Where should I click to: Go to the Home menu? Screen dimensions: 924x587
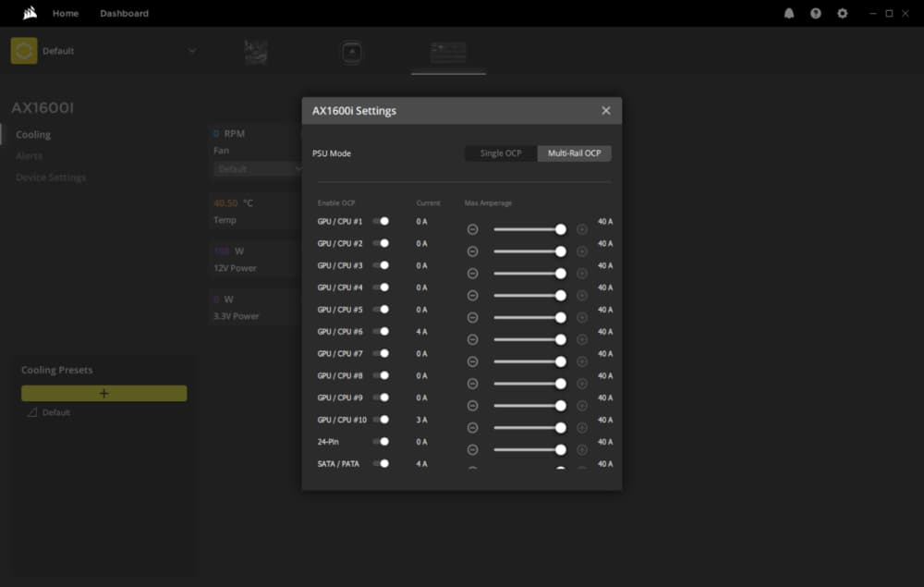click(x=66, y=13)
